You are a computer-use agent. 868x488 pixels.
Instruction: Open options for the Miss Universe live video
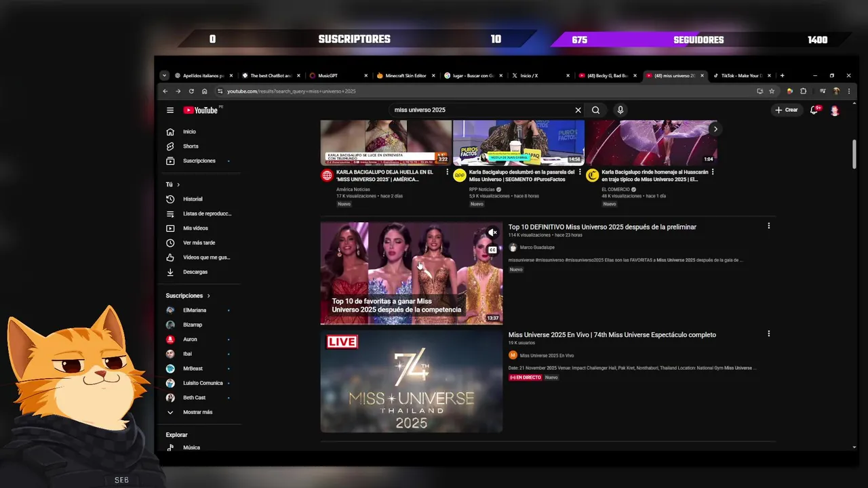click(x=768, y=333)
